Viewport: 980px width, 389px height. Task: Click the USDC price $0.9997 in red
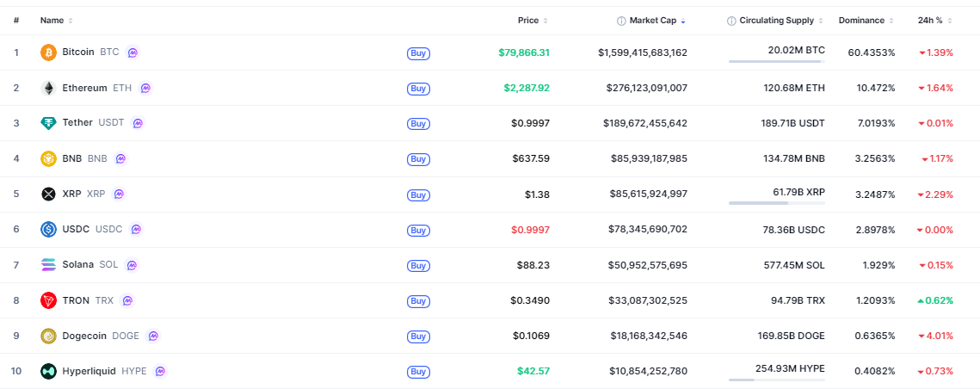[x=531, y=230]
